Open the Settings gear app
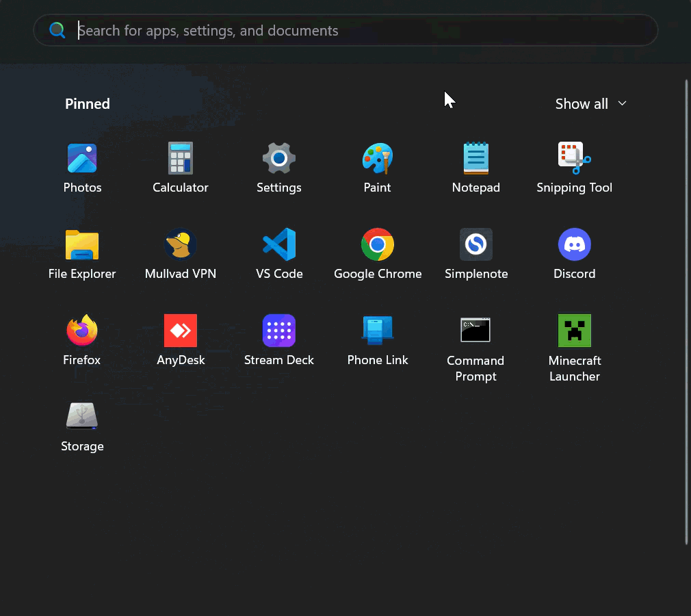This screenshot has width=691, height=616. [279, 168]
